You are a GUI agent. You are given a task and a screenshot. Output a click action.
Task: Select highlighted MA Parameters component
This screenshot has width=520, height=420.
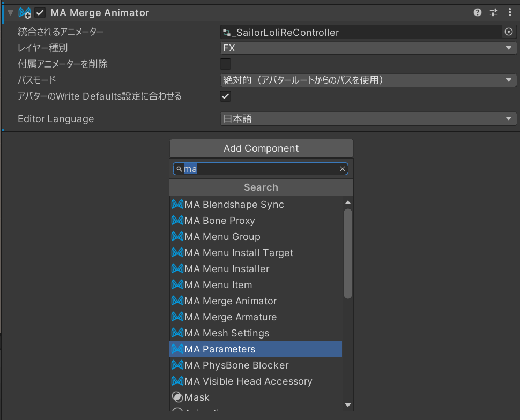pyautogui.click(x=256, y=349)
